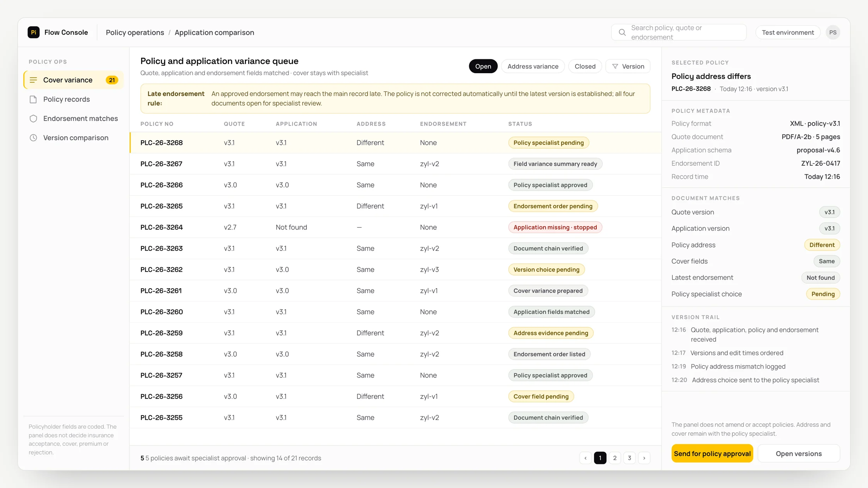Click the POLICY NO column header
868x488 pixels.
(x=157, y=124)
